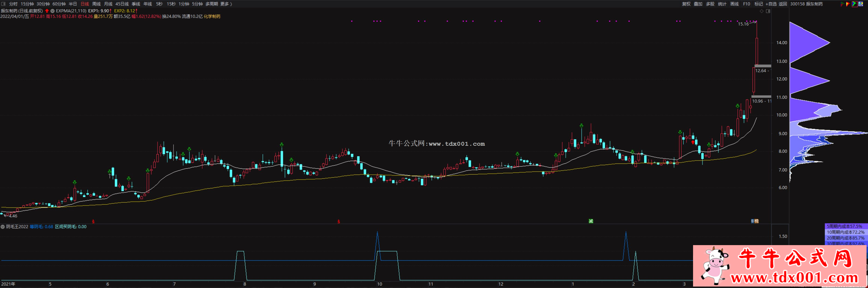Add stock with +自选 button
The width and height of the screenshot is (868, 288).
click(x=771, y=4)
